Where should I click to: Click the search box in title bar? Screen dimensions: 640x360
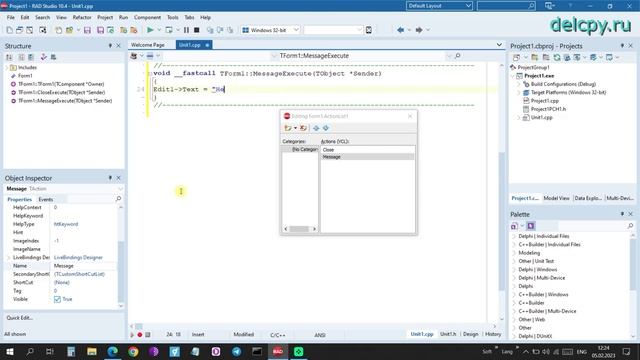[x=506, y=6]
